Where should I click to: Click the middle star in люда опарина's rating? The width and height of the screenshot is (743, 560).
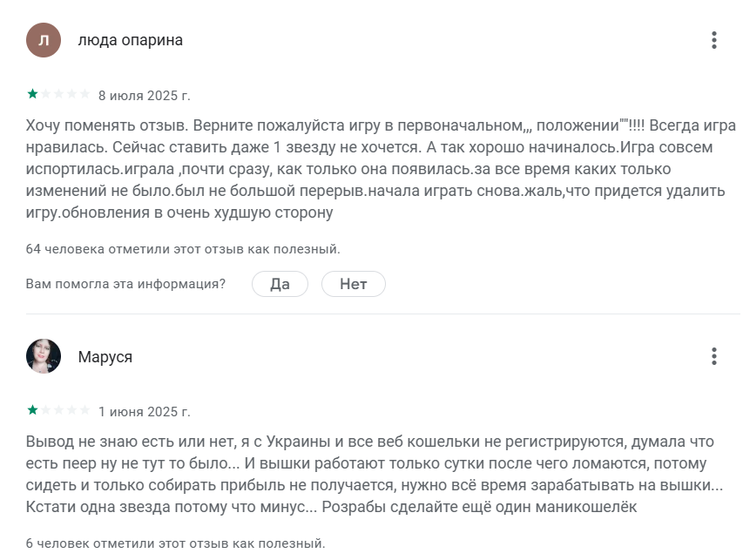pyautogui.click(x=58, y=94)
